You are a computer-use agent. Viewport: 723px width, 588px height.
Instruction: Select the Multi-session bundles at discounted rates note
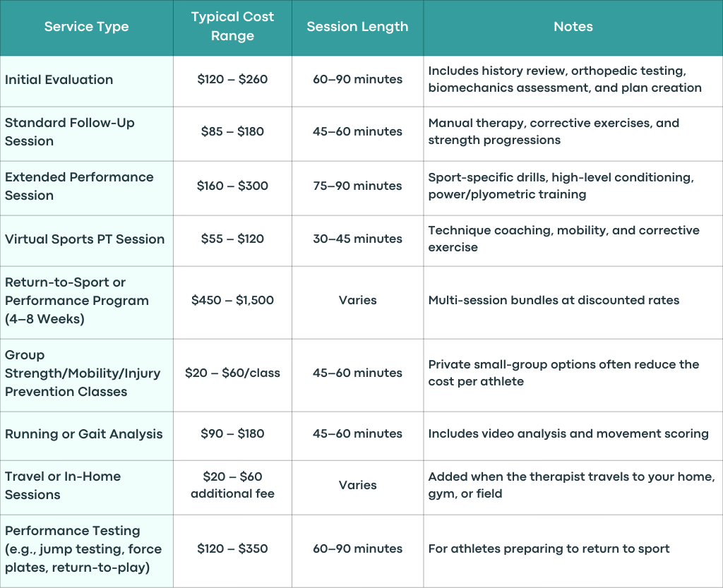pyautogui.click(x=554, y=301)
